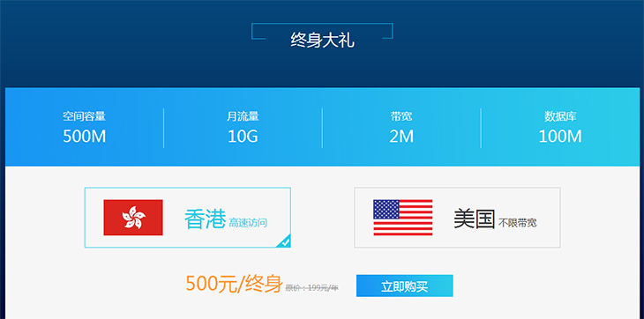
Task: Click the 10G monthly traffic value
Action: coord(243,137)
